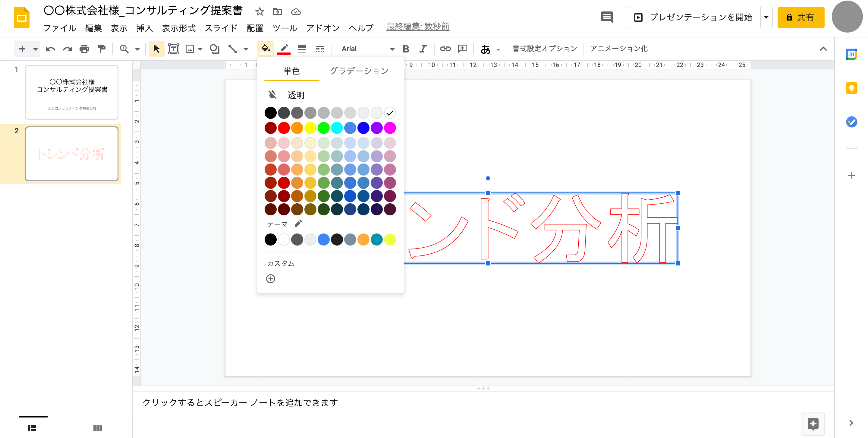The height and width of the screenshot is (438, 868).
Task: Click the insert image icon
Action: [190, 49]
